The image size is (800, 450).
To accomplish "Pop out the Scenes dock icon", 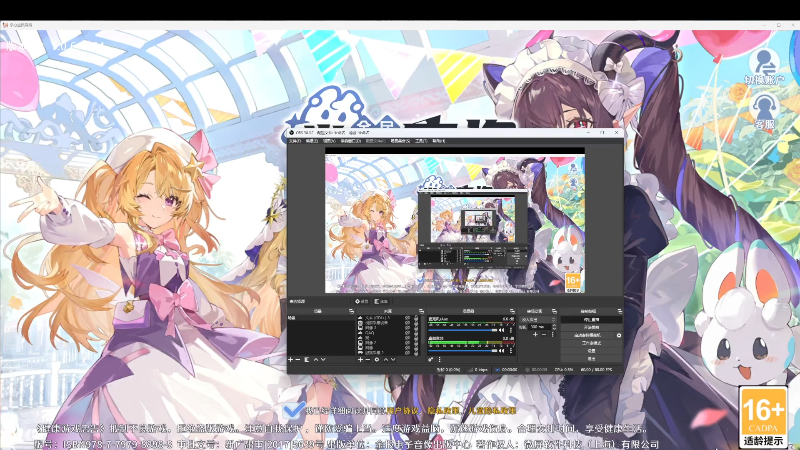I will tap(351, 311).
